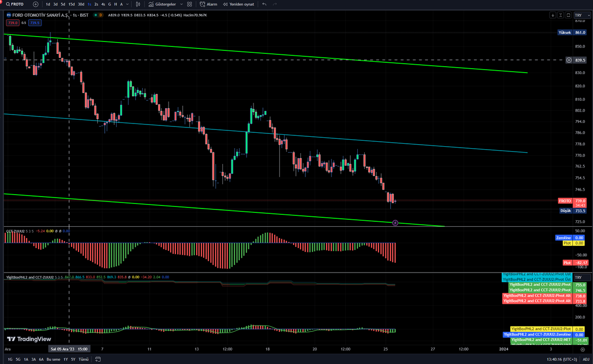Viewport: 593px width, 364px height.
Task: Expand the favourite indicators dropdown arrow
Action: coord(181,4)
